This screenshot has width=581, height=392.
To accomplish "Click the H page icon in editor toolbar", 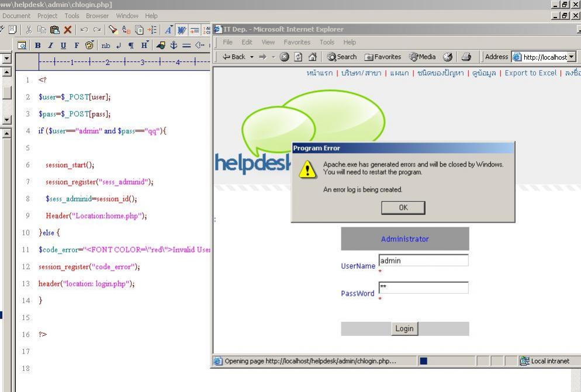I will point(13,30).
